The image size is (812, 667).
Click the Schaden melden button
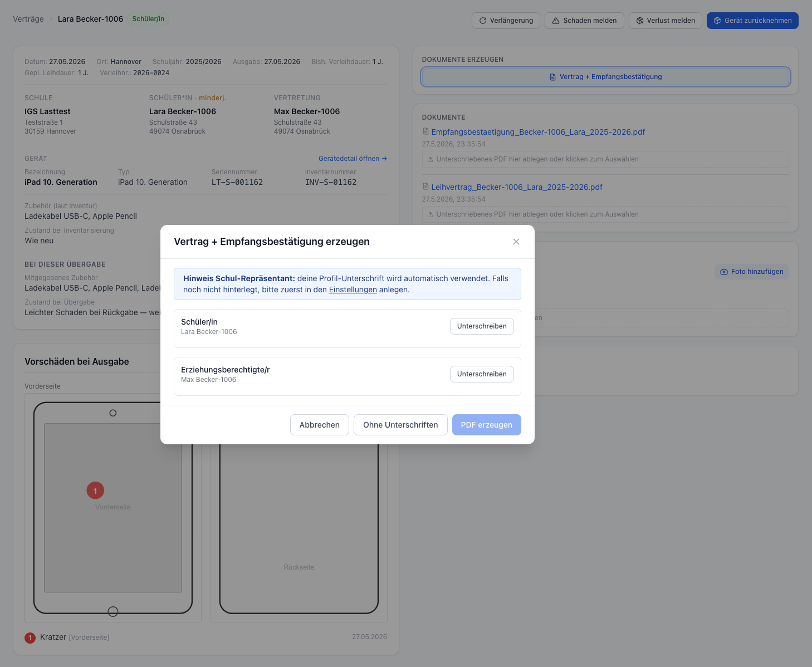(584, 21)
